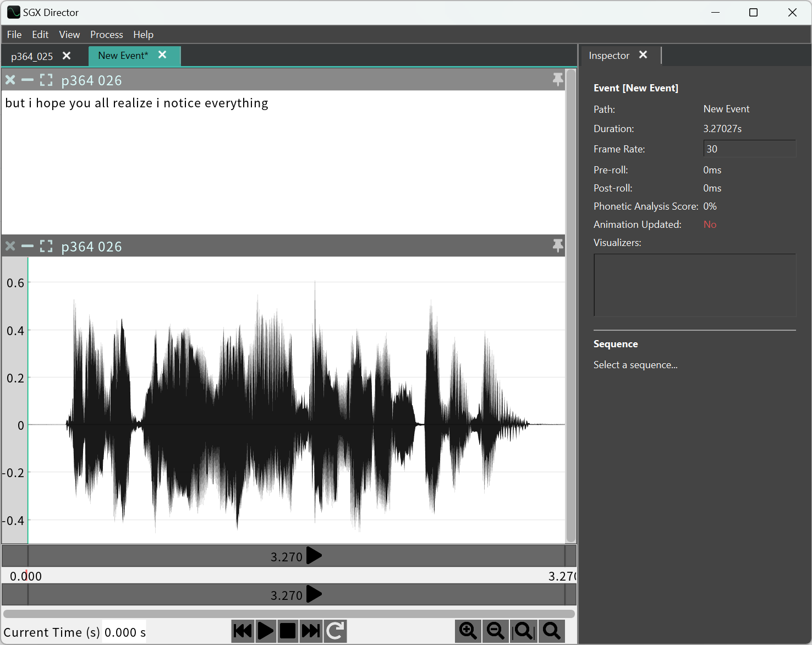Viewport: 812px width, 645px height.
Task: Pin the transcript text panel
Action: (558, 80)
